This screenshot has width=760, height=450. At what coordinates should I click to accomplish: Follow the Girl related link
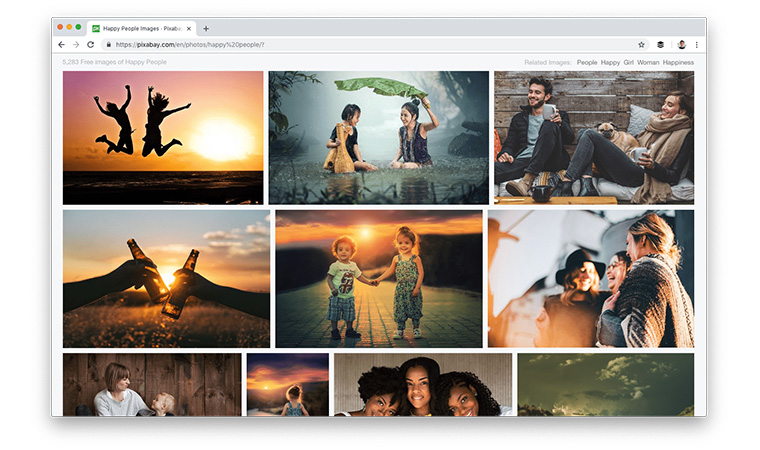pos(629,62)
